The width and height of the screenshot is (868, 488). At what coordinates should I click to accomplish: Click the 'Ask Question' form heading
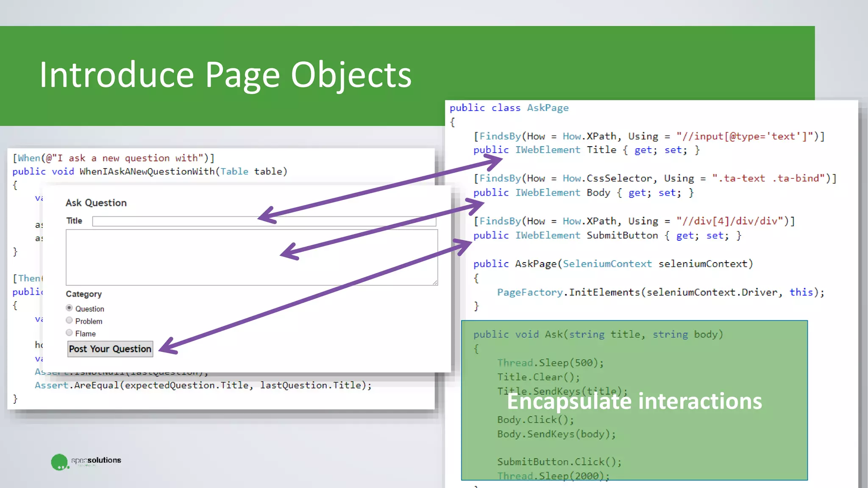pos(96,203)
